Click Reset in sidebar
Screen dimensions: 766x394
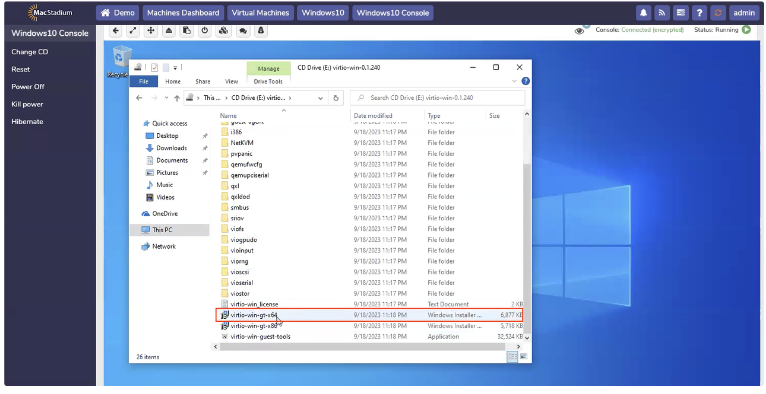point(21,69)
